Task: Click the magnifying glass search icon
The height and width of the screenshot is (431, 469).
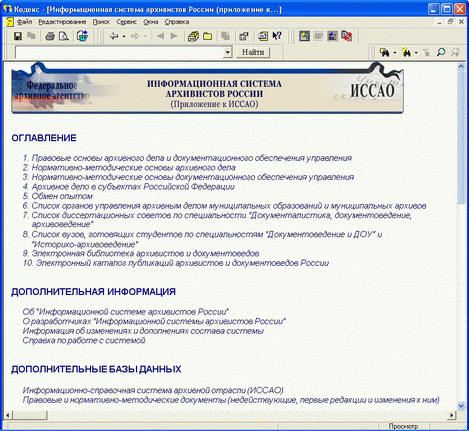Action: click(x=441, y=52)
